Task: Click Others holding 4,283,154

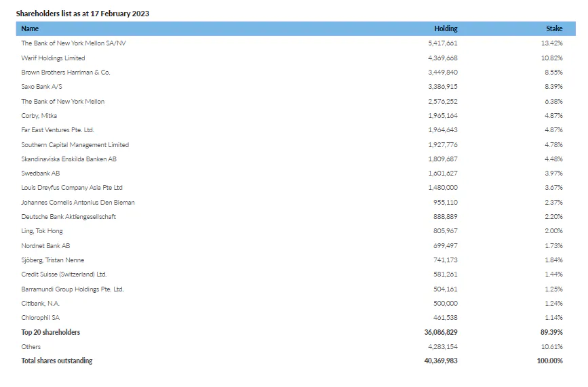Action: click(443, 347)
